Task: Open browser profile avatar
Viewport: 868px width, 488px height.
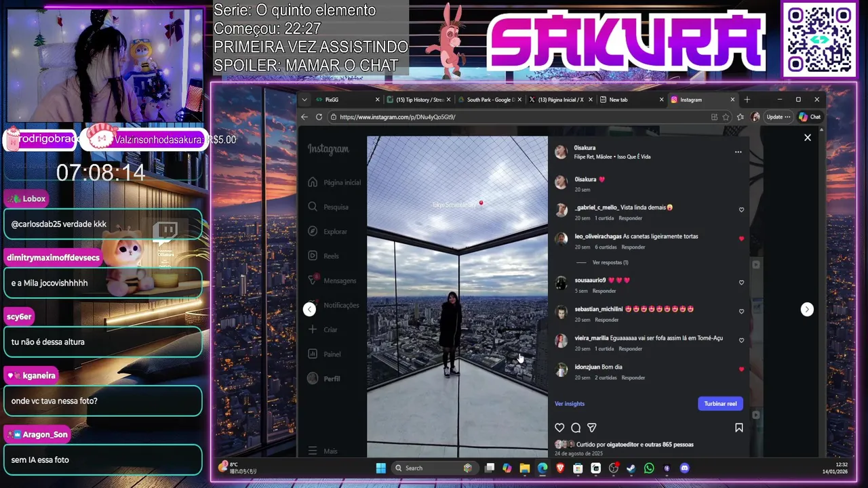Action: click(x=755, y=117)
